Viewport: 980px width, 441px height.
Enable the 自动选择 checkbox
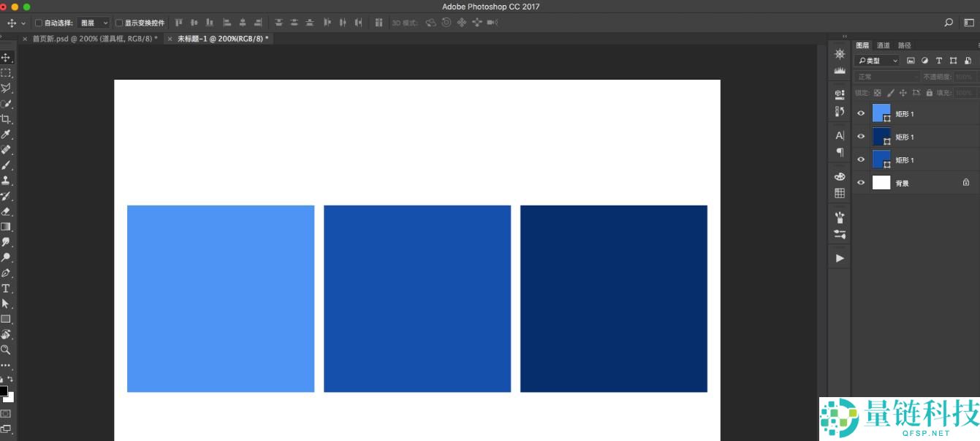click(x=39, y=23)
